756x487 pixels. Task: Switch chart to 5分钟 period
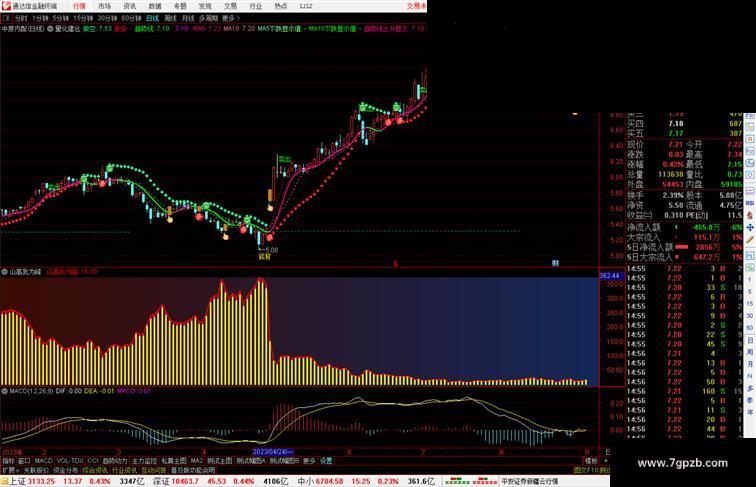pyautogui.click(x=61, y=18)
